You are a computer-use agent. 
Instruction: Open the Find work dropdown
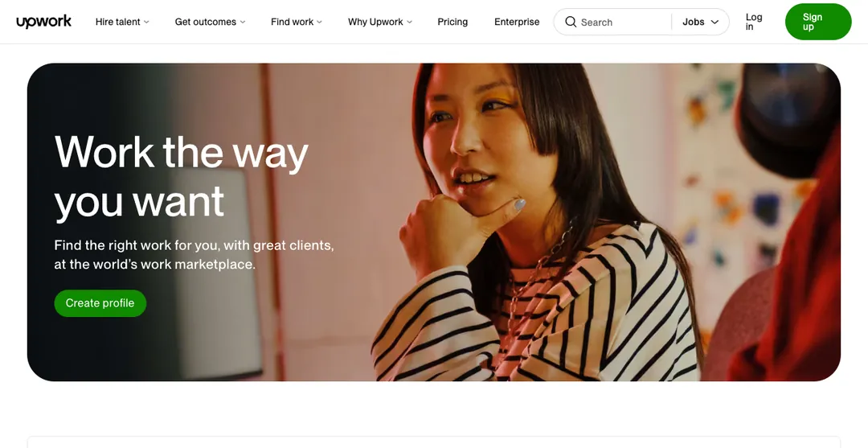pyautogui.click(x=296, y=22)
